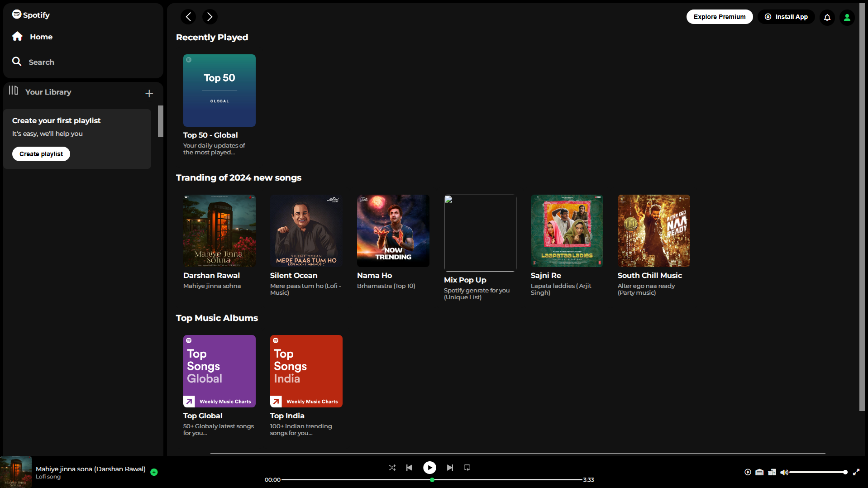Click the Top Global title
This screenshot has width=868, height=488.
click(203, 416)
